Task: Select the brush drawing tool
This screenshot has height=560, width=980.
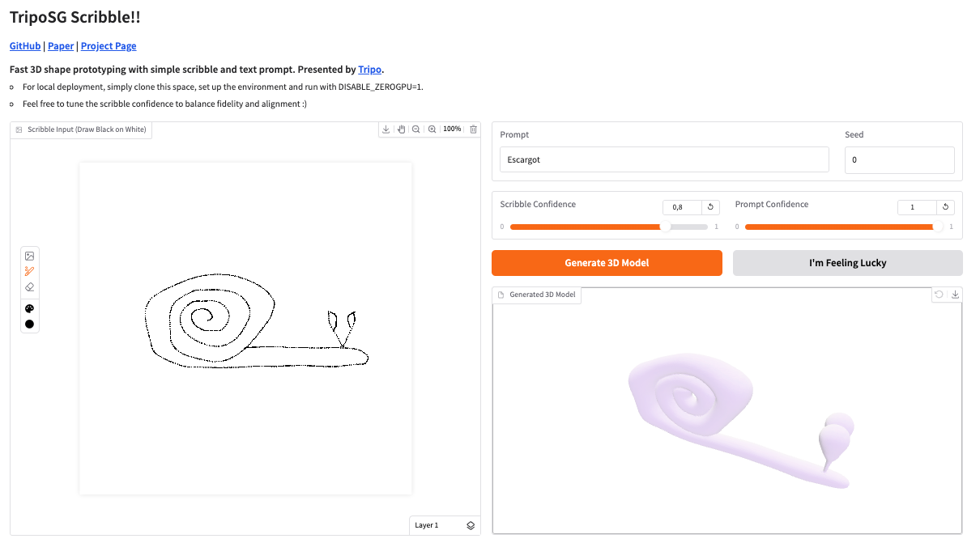Action: tap(30, 271)
